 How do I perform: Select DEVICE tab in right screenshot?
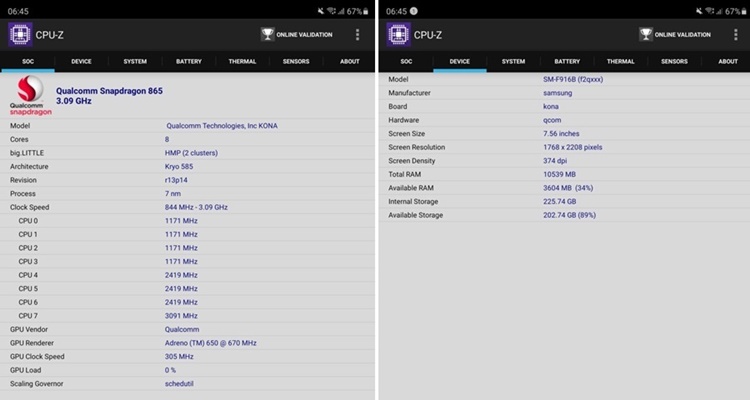point(460,61)
